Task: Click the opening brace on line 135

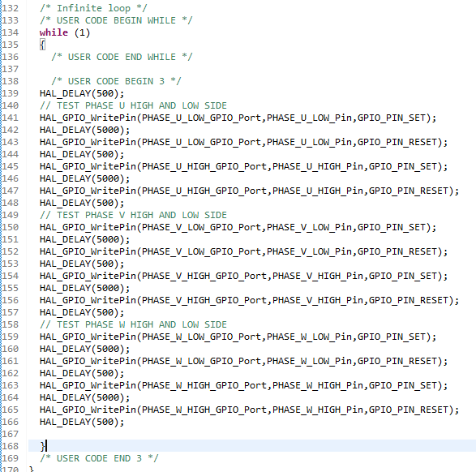Action: pos(42,45)
